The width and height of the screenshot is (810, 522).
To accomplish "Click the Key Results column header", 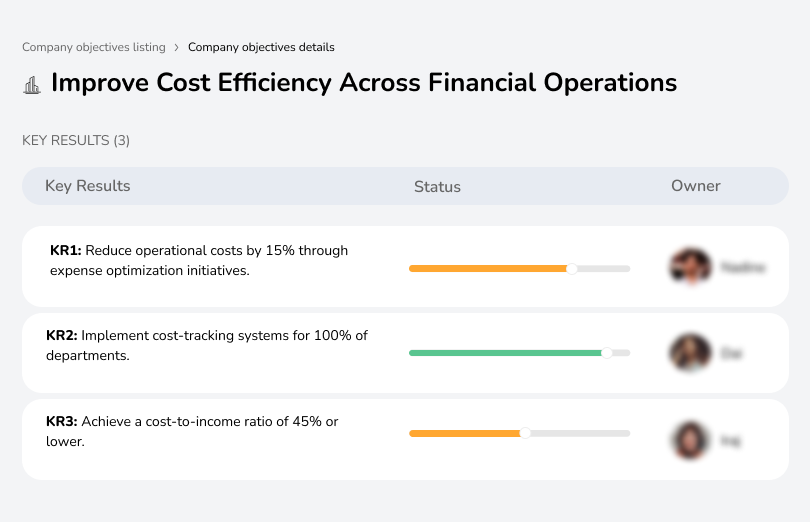I will pyautogui.click(x=87, y=186).
